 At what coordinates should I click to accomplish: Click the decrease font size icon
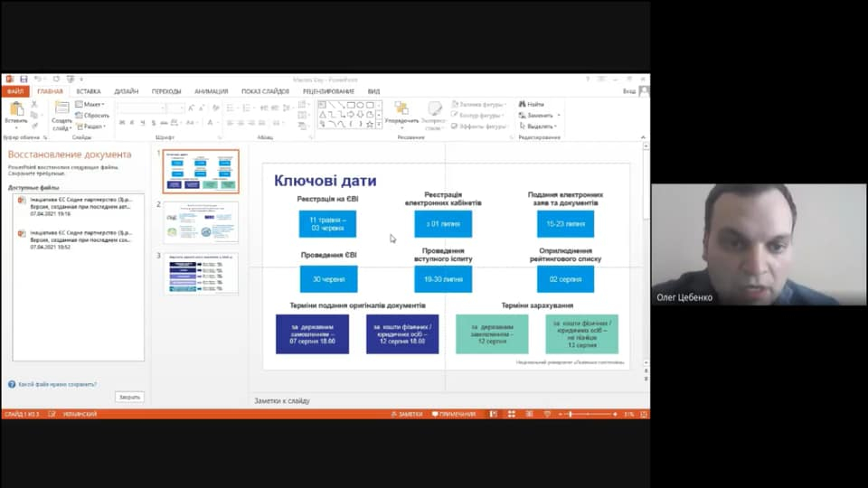coord(202,108)
